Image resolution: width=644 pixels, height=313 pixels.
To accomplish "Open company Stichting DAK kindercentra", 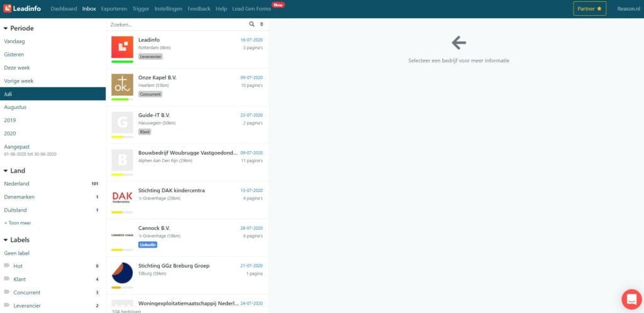I will 172,190.
